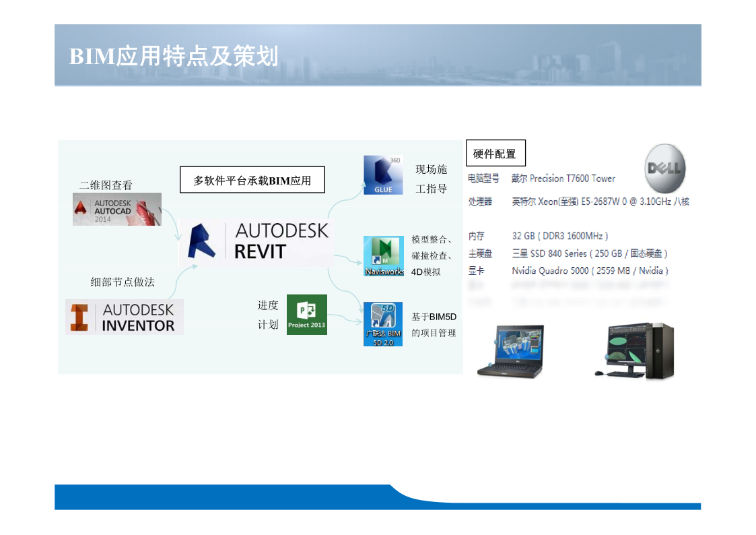
Task: Select the SSD 840 Series value
Action: [590, 253]
